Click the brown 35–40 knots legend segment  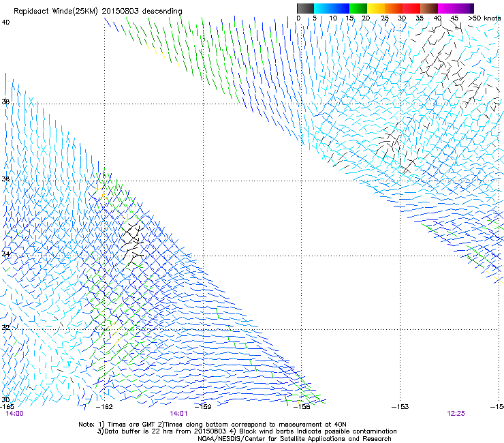coord(429,8)
